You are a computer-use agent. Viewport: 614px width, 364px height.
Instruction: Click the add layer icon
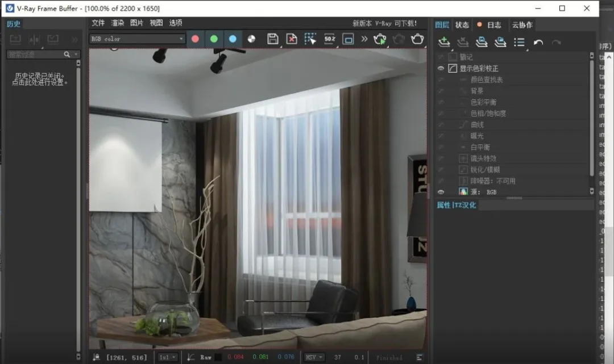(x=444, y=42)
